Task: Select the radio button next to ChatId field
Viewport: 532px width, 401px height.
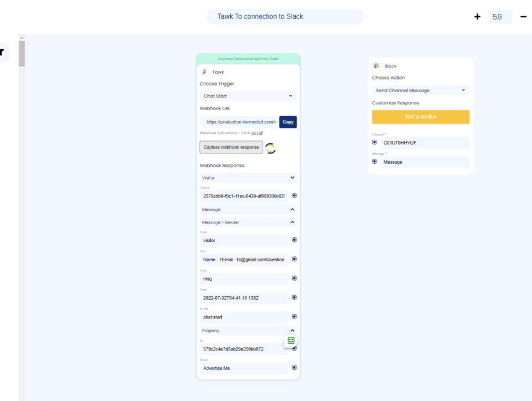Action: pos(294,195)
